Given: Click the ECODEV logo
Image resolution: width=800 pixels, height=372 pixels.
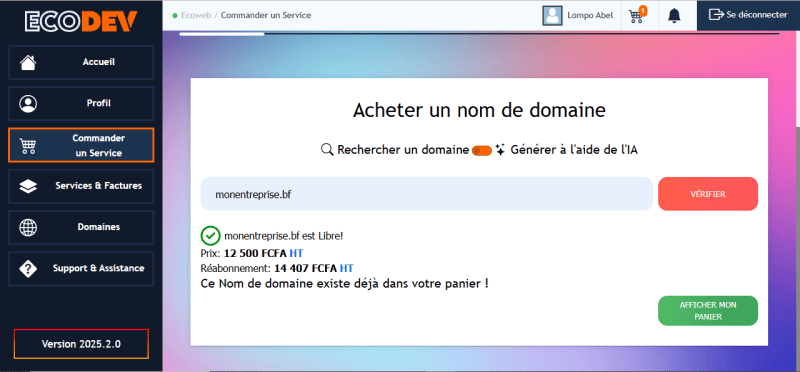Looking at the screenshot, I should coord(81,21).
